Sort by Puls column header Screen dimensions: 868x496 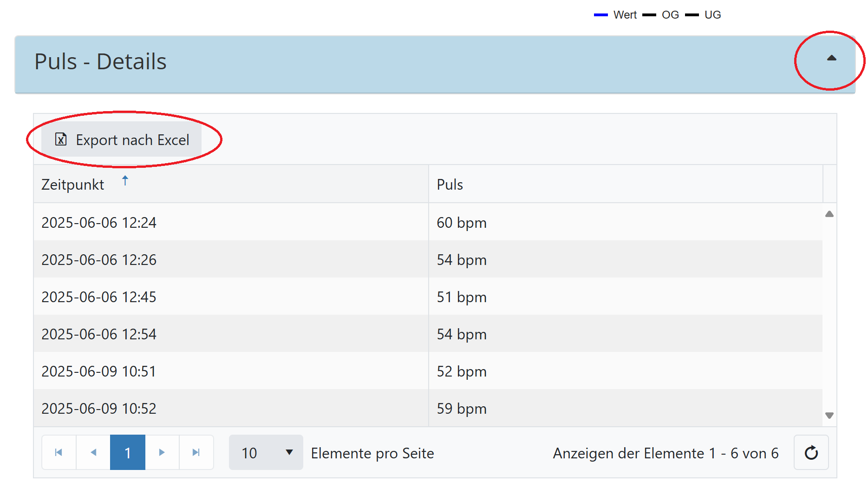pyautogui.click(x=450, y=185)
